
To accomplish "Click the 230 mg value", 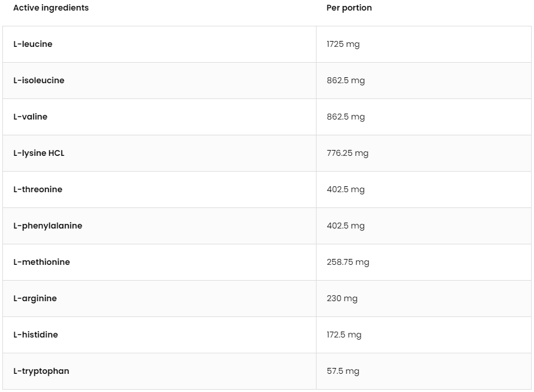I will (x=342, y=299).
